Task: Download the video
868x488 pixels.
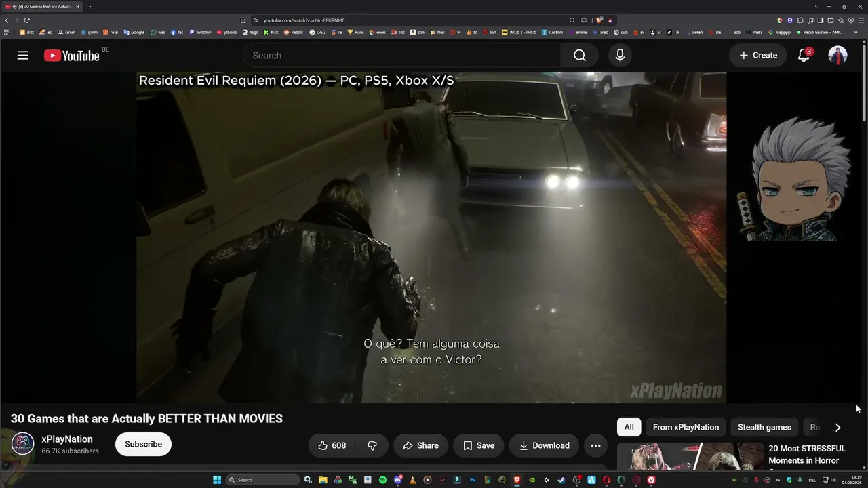Action: [x=544, y=445]
